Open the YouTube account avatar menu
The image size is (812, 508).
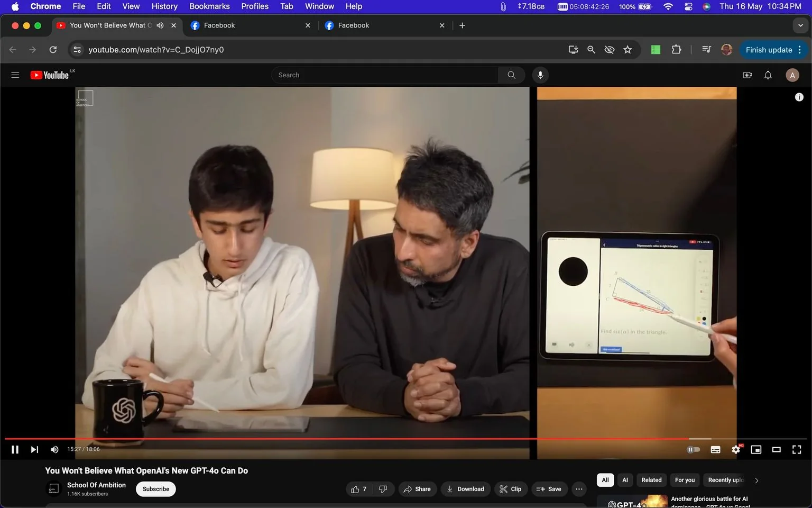[792, 75]
